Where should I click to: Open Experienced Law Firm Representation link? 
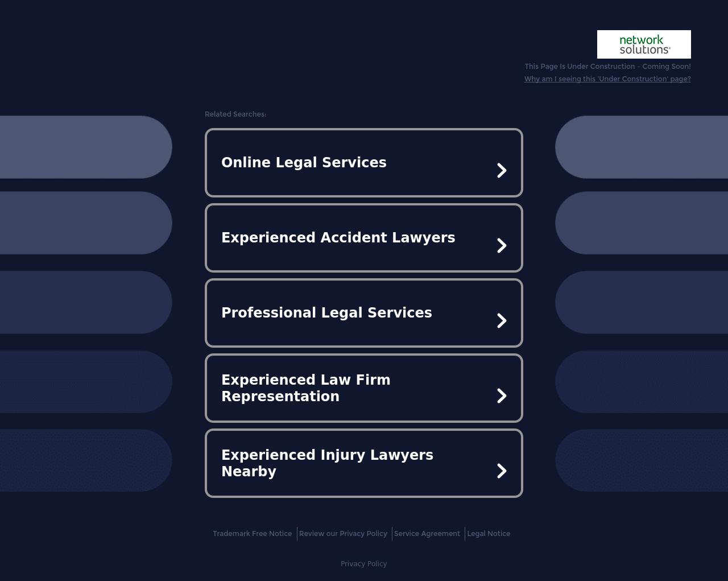364,388
